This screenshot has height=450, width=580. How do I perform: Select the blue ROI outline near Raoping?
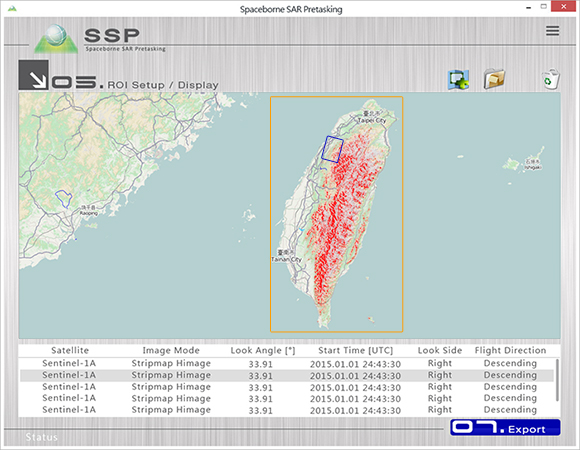click(63, 199)
